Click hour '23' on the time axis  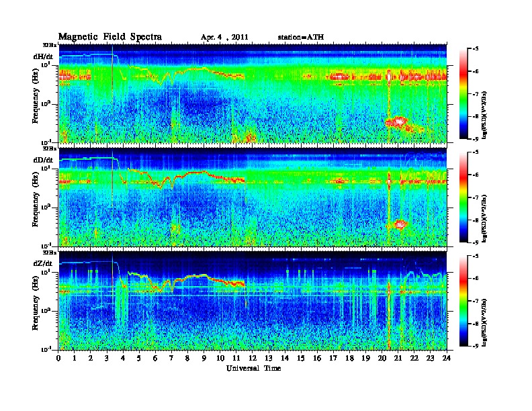tap(430, 359)
